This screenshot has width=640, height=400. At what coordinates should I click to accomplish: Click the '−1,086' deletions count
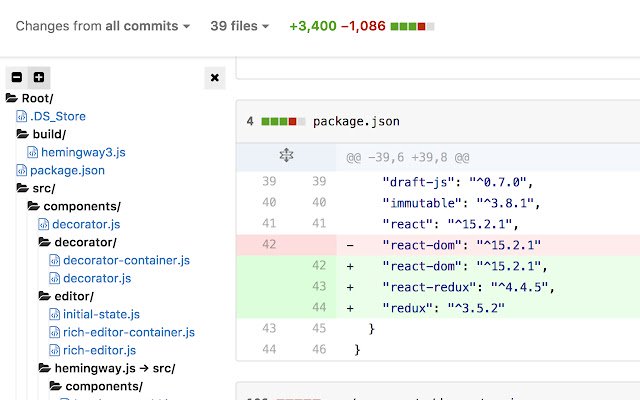pos(363,26)
